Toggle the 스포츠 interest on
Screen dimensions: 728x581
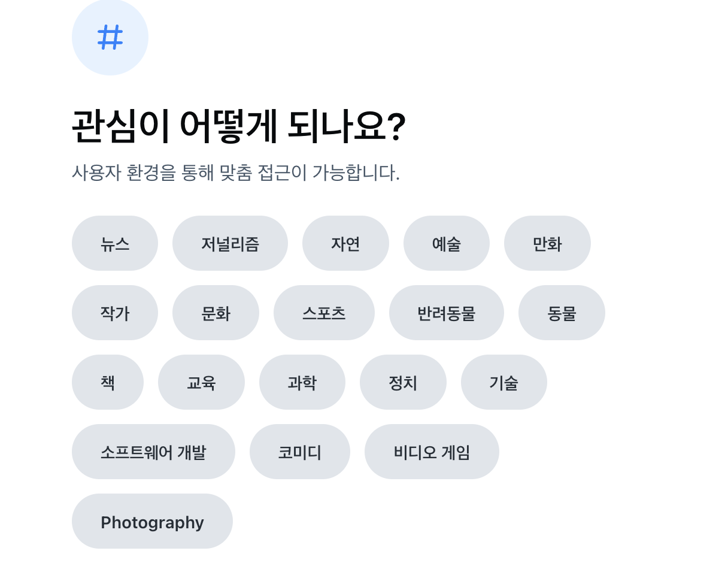tap(324, 313)
